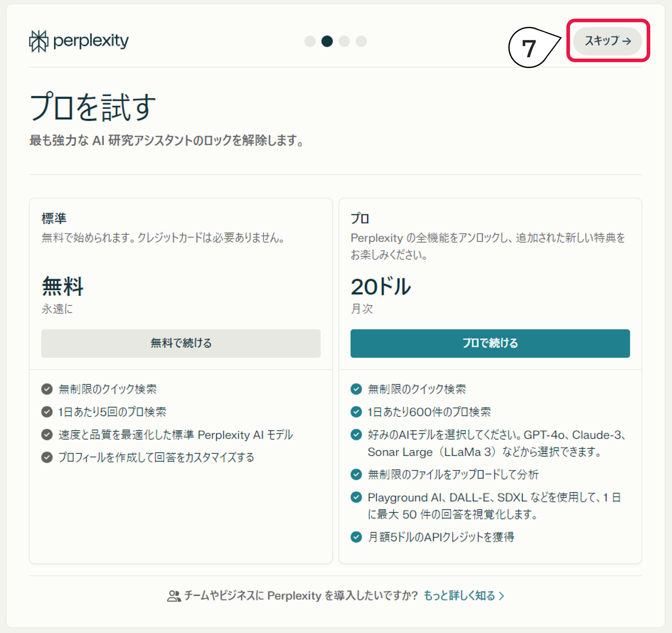
Task: Click the 月次 billing label
Action: (x=362, y=309)
